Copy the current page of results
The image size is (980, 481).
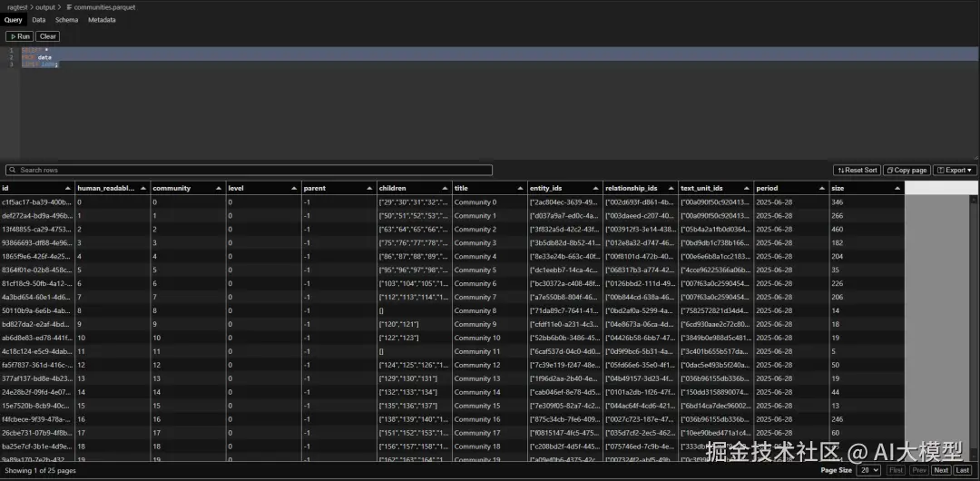[906, 170]
